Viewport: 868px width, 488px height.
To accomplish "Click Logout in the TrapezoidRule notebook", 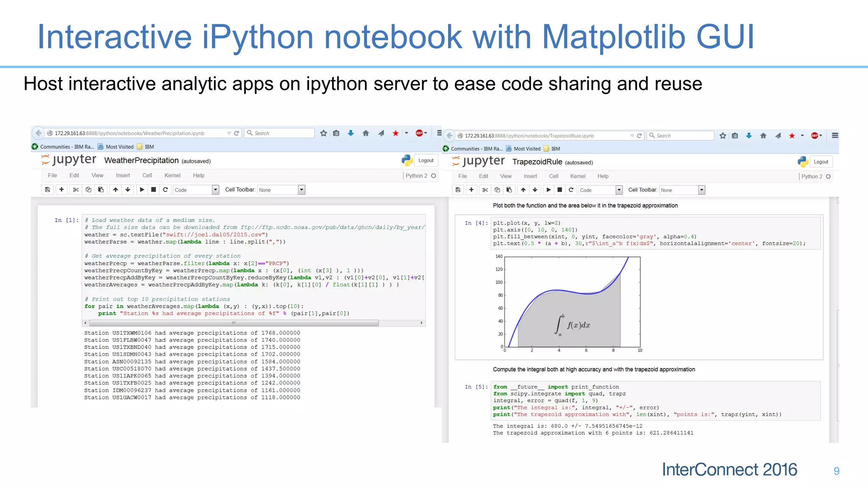I will click(821, 162).
